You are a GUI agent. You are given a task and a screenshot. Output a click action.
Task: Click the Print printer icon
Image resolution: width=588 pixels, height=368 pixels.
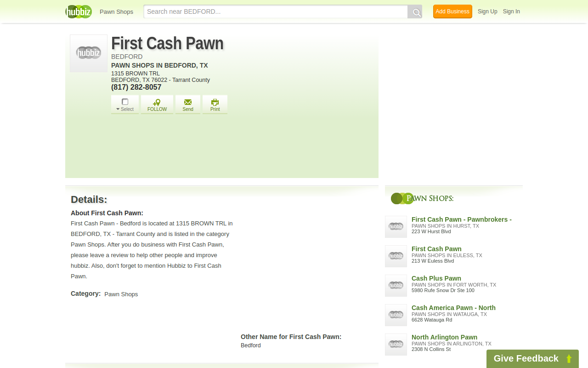[215, 102]
